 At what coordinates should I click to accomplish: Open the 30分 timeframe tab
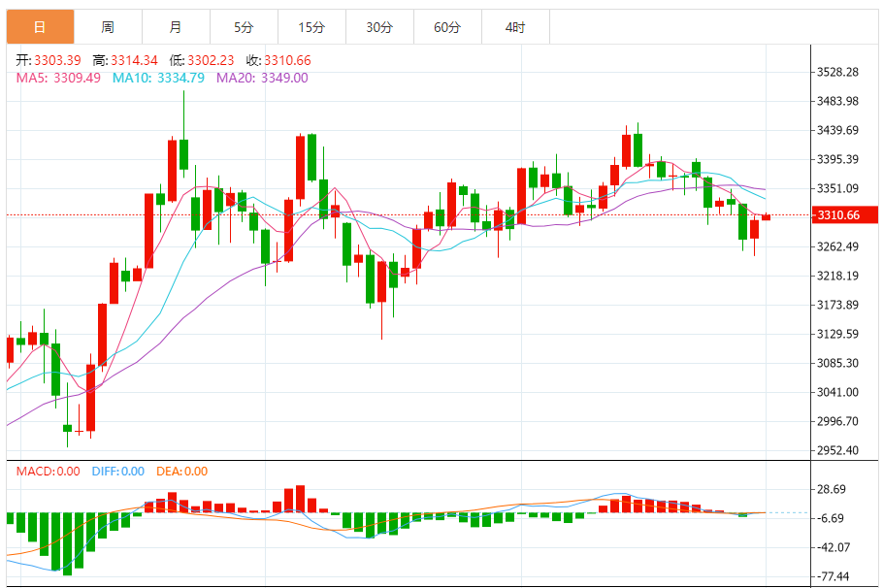tap(379, 27)
